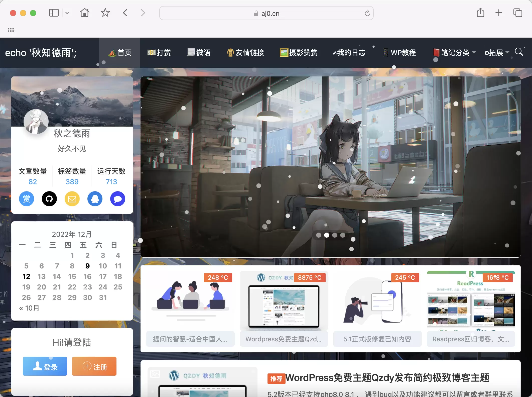
Task: Click the blue 赏 donation icon
Action: (26, 199)
